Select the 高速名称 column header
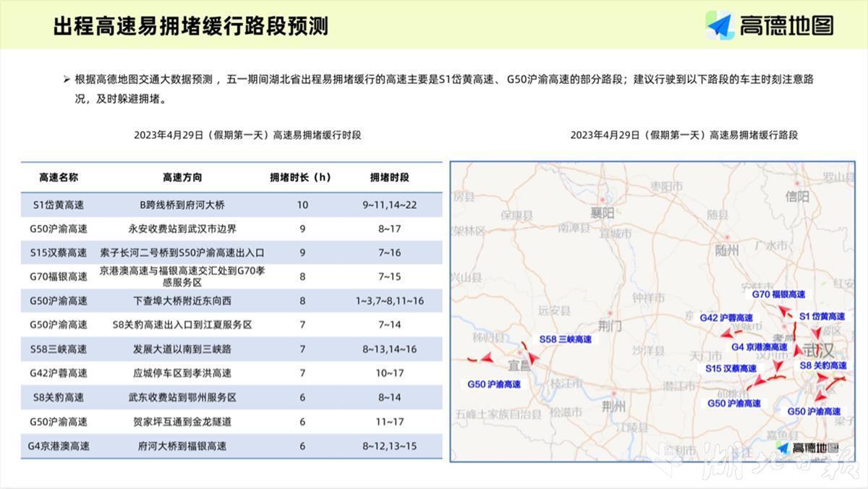The width and height of the screenshot is (868, 489). (59, 177)
